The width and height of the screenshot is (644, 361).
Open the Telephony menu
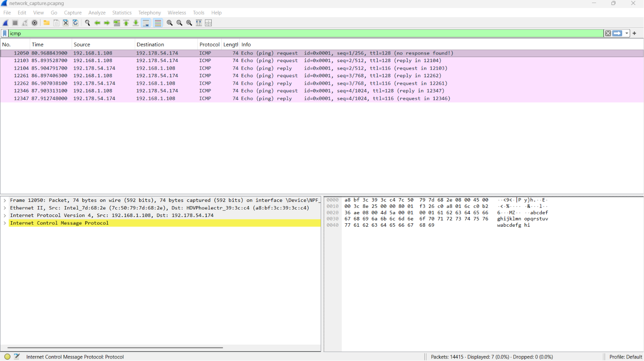[150, 13]
